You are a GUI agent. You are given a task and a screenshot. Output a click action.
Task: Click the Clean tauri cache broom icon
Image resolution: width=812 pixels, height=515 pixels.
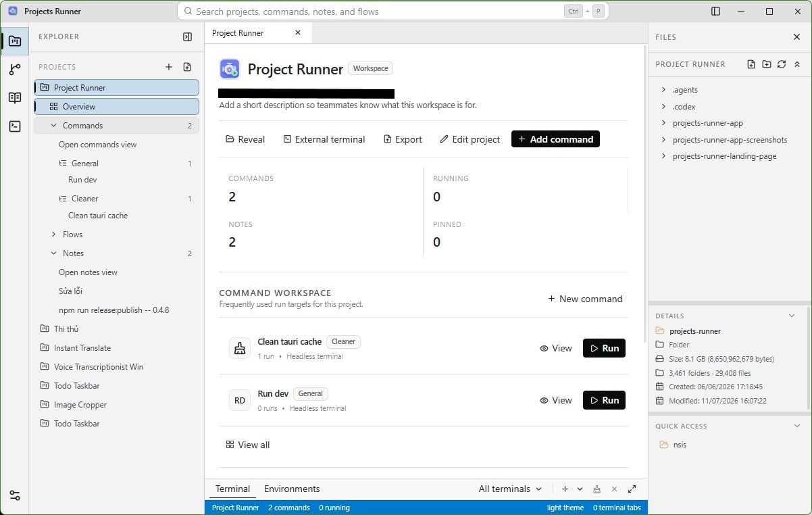pyautogui.click(x=240, y=349)
